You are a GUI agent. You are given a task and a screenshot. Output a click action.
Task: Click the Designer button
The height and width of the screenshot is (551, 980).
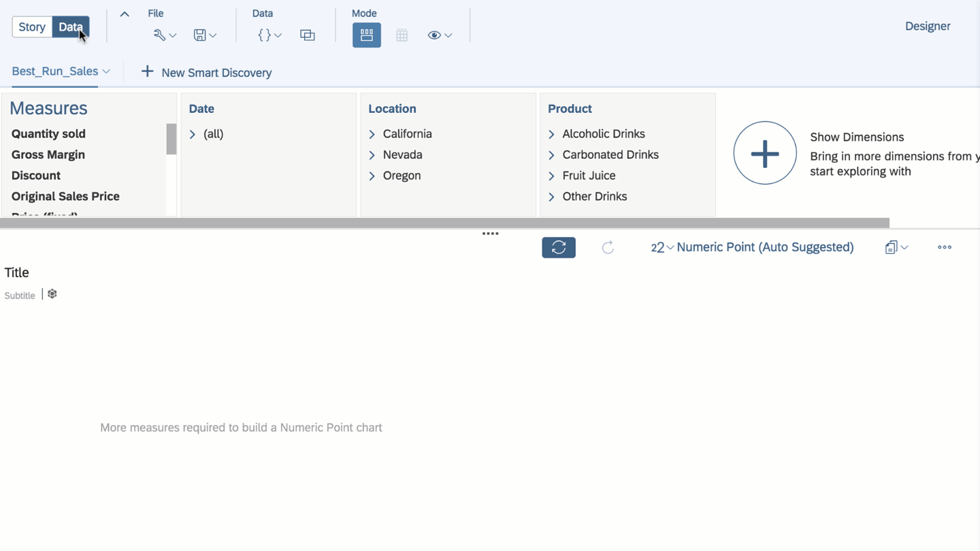tap(927, 26)
